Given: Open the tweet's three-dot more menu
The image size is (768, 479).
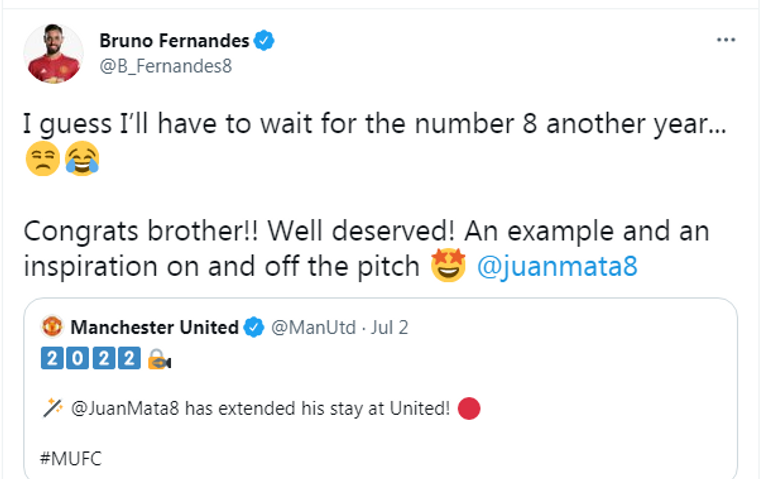Looking at the screenshot, I should [x=727, y=41].
